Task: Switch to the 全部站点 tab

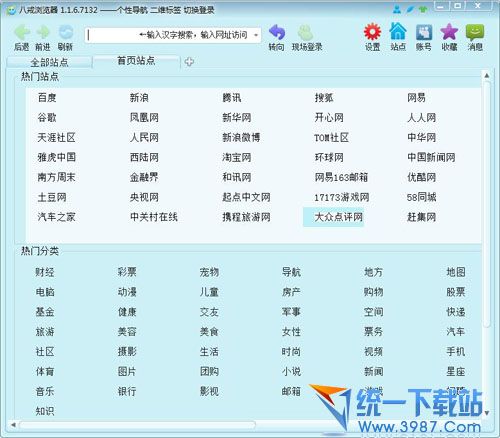Action: pyautogui.click(x=49, y=62)
